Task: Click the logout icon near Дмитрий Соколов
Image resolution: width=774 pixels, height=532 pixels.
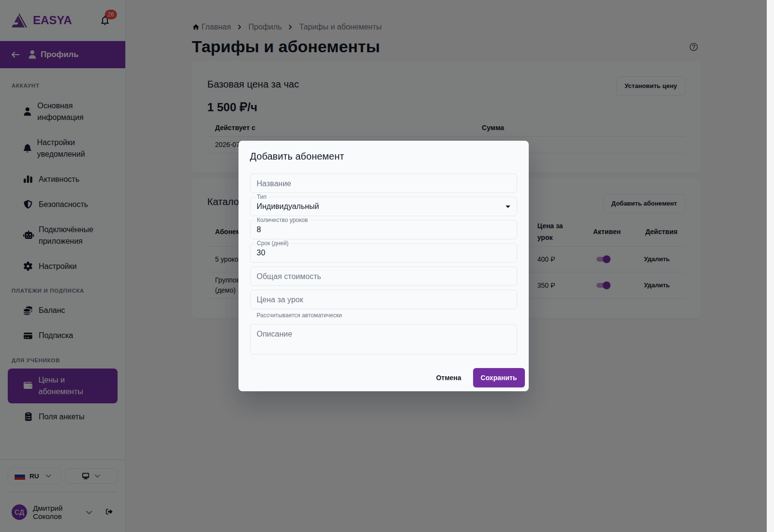Action: pyautogui.click(x=109, y=512)
